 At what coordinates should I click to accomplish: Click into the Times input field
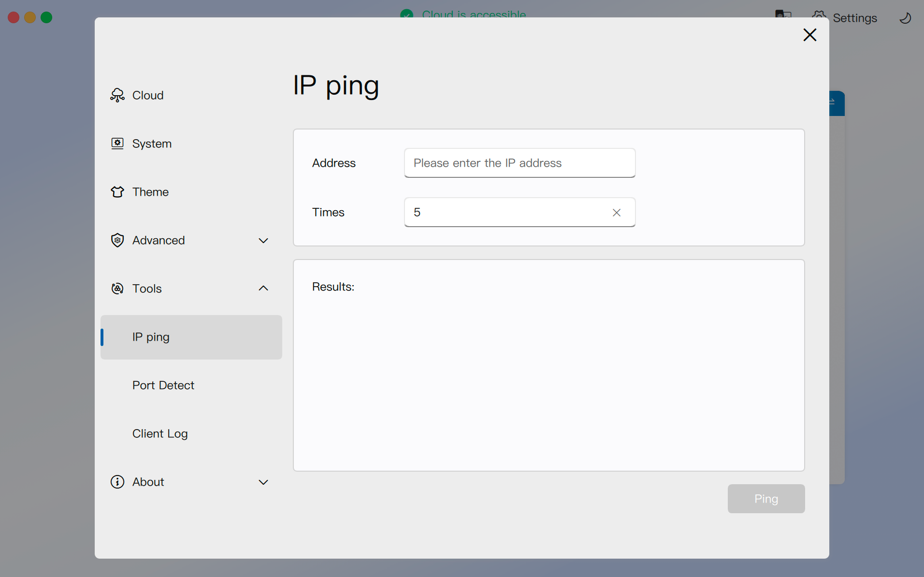[507, 212]
